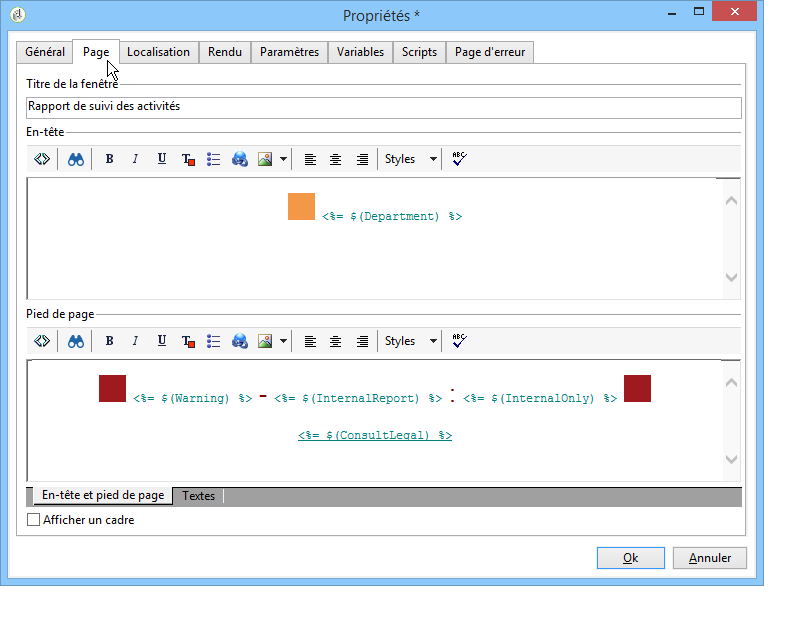Image resolution: width=803 pixels, height=625 pixels.
Task: Run spell check in En-tête toolbar
Action: pyautogui.click(x=459, y=159)
